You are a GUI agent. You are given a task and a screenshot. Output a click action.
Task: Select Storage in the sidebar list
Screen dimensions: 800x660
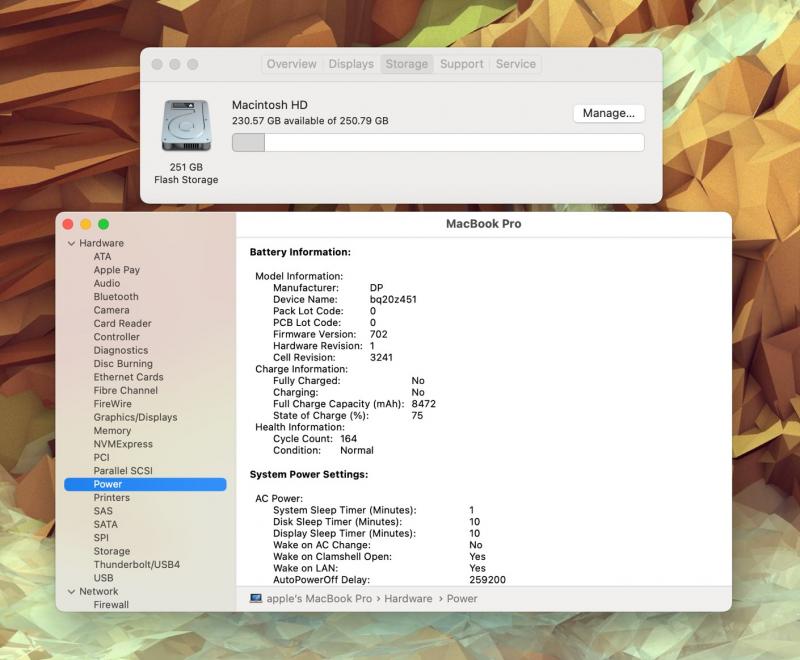click(112, 551)
